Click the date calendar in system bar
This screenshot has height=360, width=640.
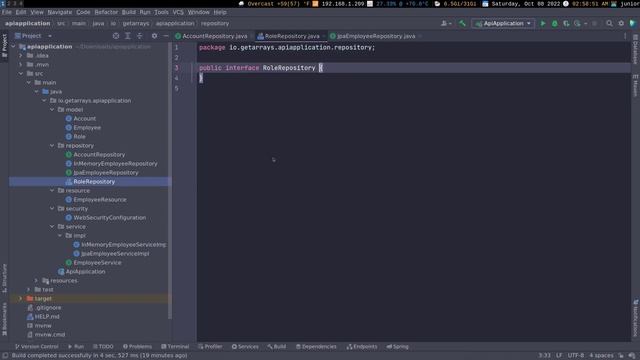click(521, 4)
